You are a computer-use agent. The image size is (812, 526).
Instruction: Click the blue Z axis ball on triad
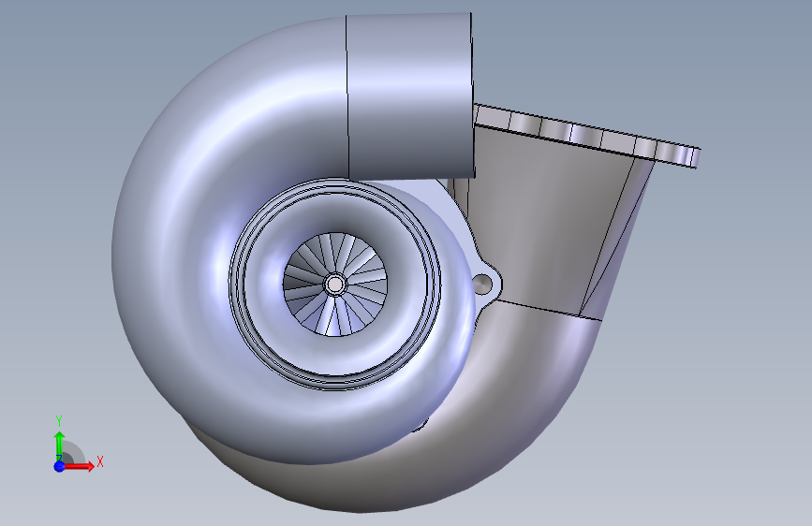[x=59, y=466]
